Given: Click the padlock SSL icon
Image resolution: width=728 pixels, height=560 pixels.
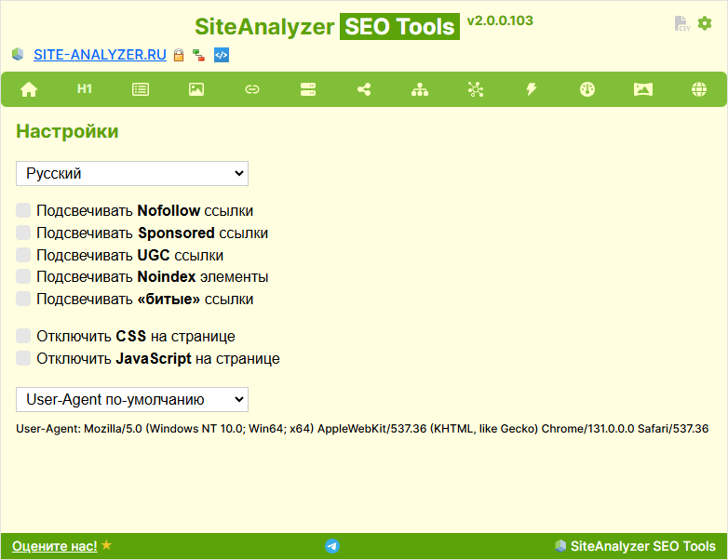Looking at the screenshot, I should [179, 55].
